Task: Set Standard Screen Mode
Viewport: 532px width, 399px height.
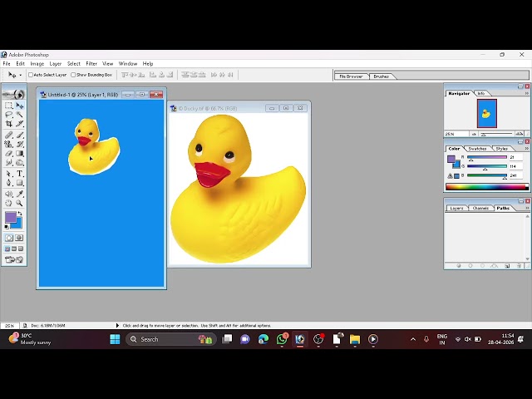Action: (x=7, y=249)
